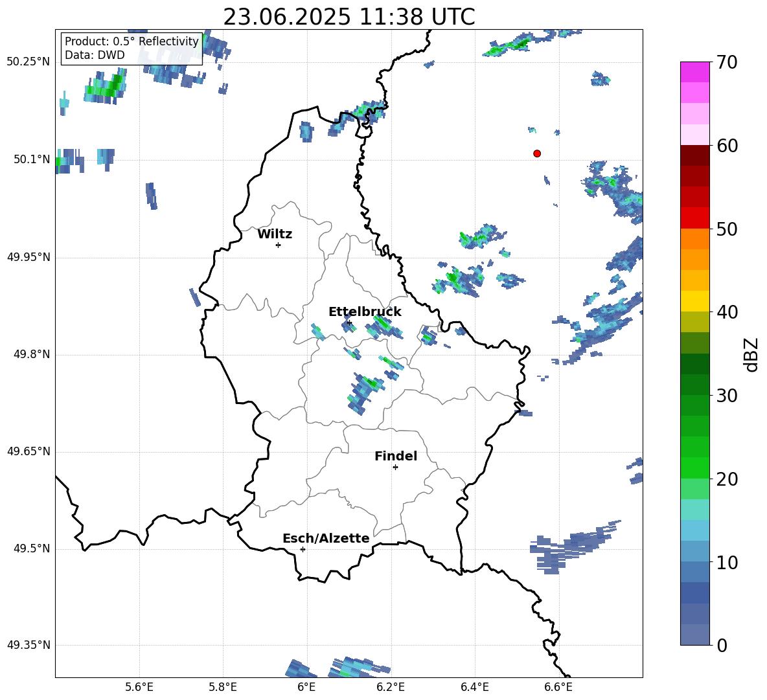This screenshot has height=700, width=767.
Task: Click the light blue colorbar segment above 10
Action: coord(694,551)
